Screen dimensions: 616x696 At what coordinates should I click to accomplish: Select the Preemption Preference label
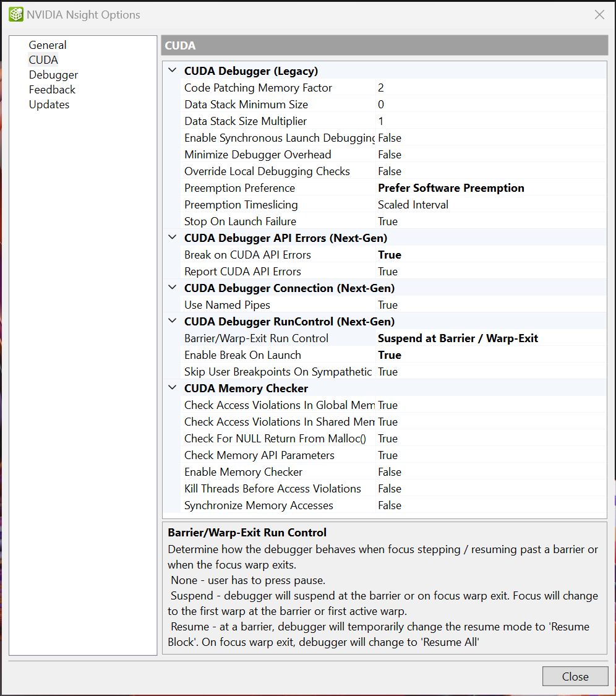point(239,188)
